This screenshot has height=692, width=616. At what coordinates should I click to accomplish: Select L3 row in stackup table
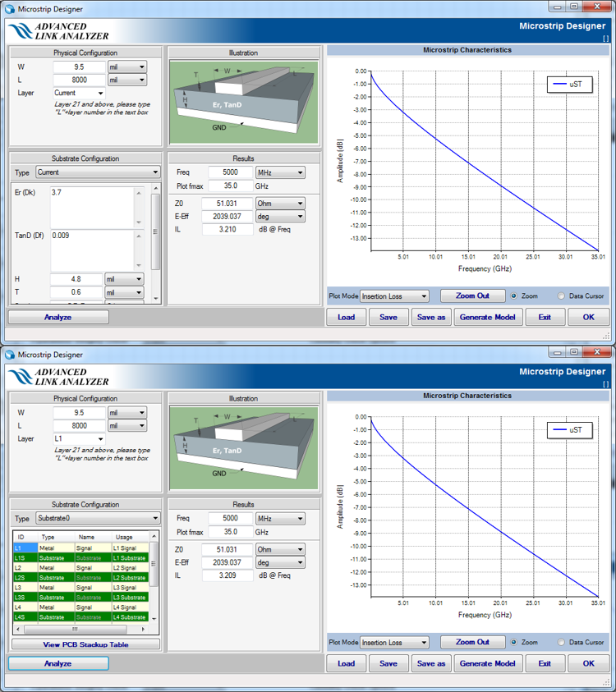pyautogui.click(x=81, y=588)
